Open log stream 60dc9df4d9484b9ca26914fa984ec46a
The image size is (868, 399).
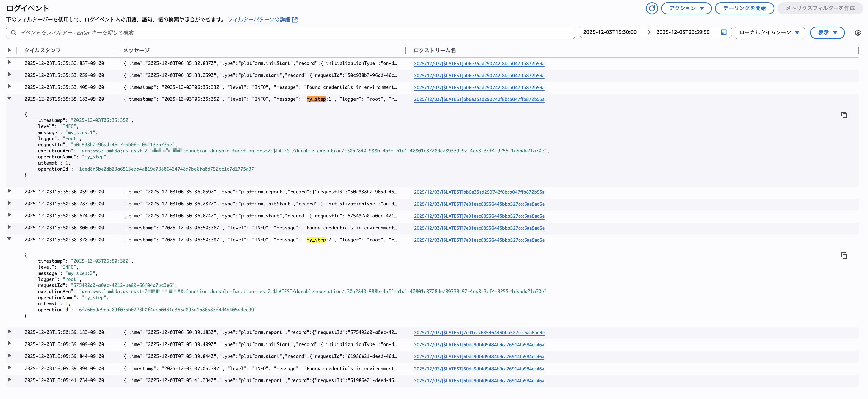pyautogui.click(x=479, y=345)
